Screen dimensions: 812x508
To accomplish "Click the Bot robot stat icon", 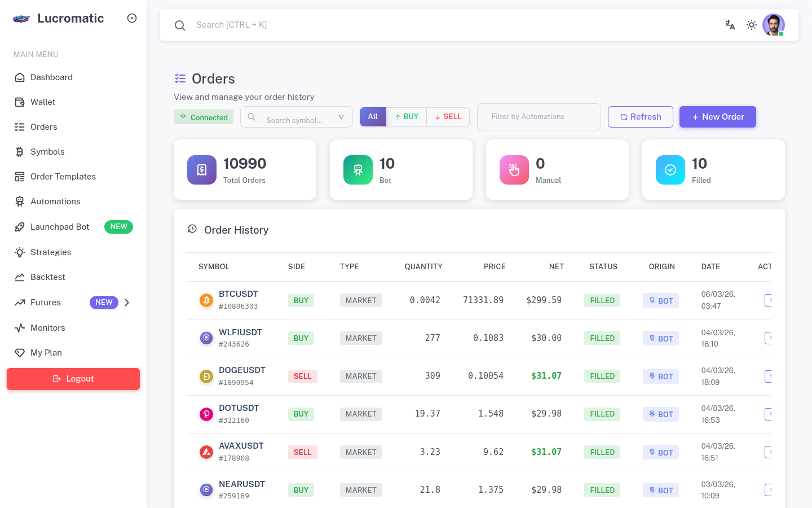I will tap(358, 170).
